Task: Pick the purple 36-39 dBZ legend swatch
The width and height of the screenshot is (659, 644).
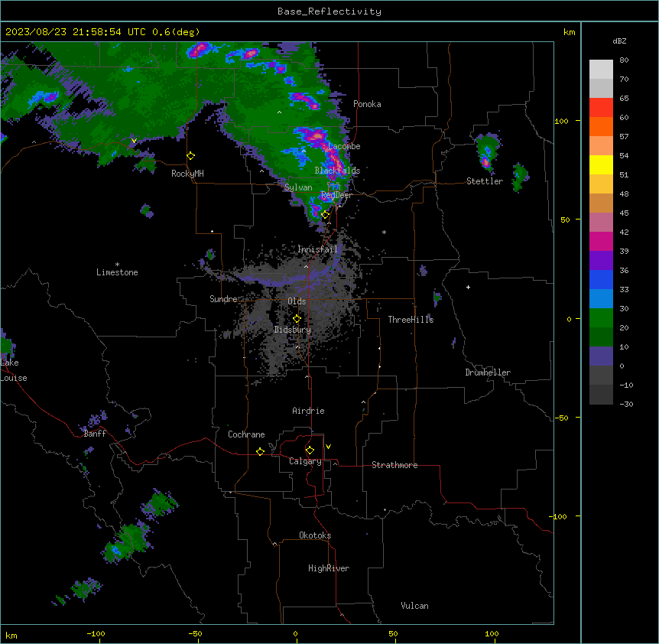Action: (x=601, y=261)
